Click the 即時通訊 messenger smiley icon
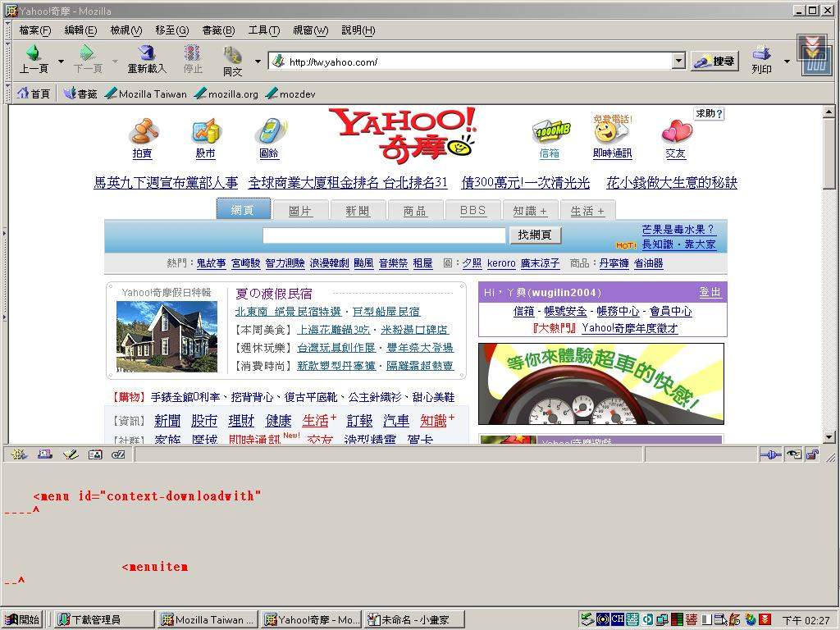This screenshot has height=630, width=840. 612,130
